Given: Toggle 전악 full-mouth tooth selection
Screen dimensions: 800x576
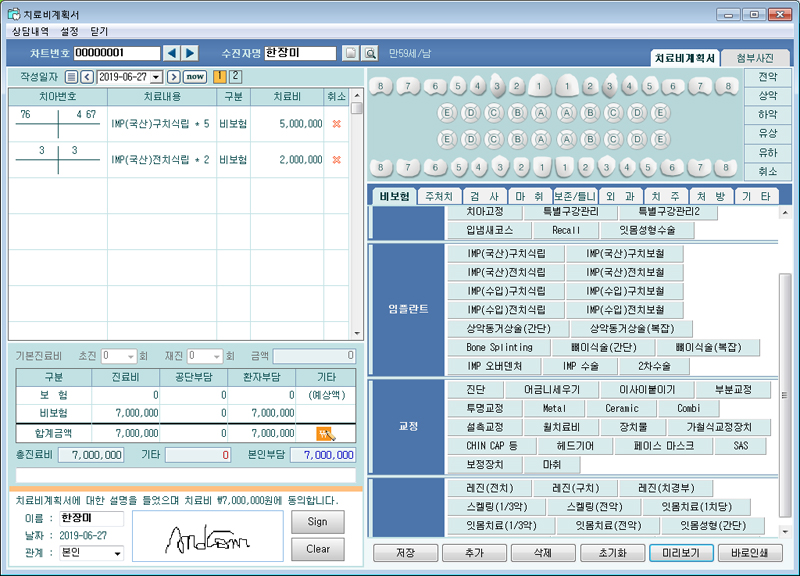Looking at the screenshot, I should pos(767,77).
